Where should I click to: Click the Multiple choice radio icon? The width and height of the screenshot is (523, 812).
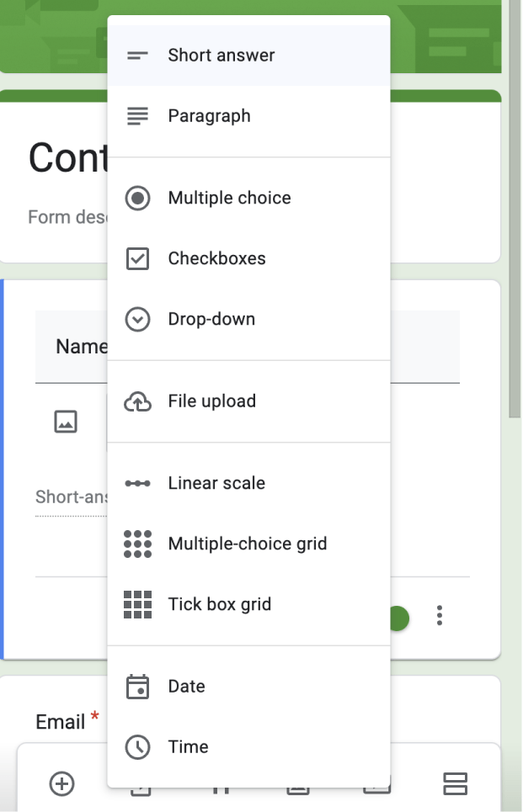pyautogui.click(x=137, y=199)
